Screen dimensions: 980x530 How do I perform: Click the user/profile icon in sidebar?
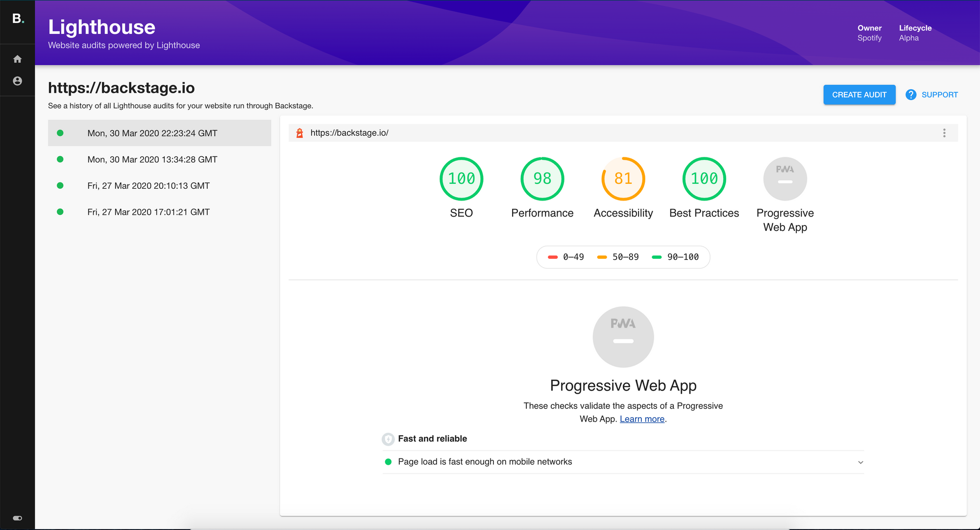point(17,81)
